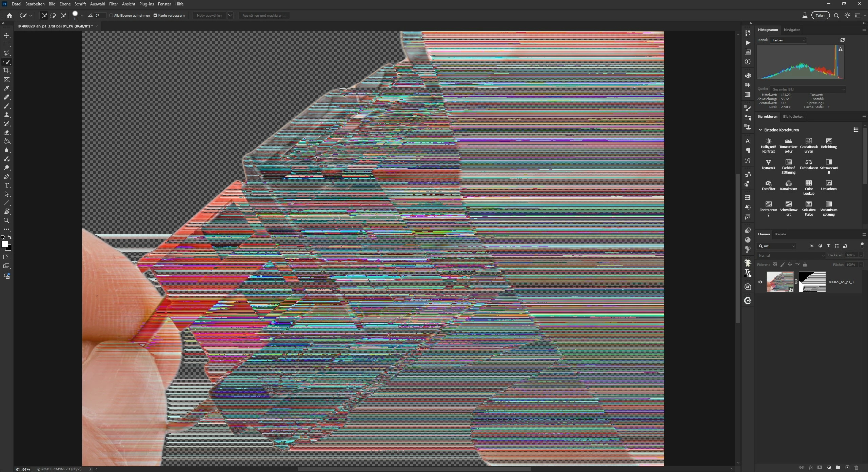The width and height of the screenshot is (868, 472).
Task: Select the Horizontal Type tool
Action: (x=6, y=185)
